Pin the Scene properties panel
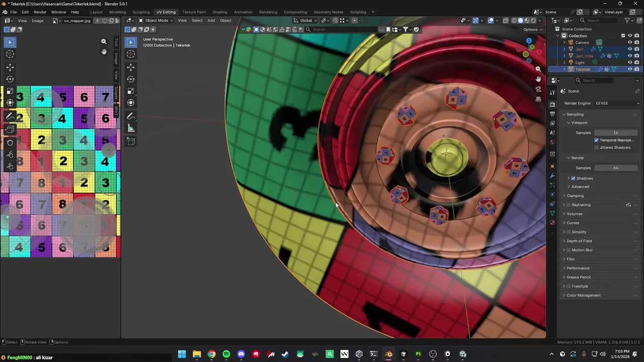Viewport: 644px width, 362px height. (x=637, y=91)
